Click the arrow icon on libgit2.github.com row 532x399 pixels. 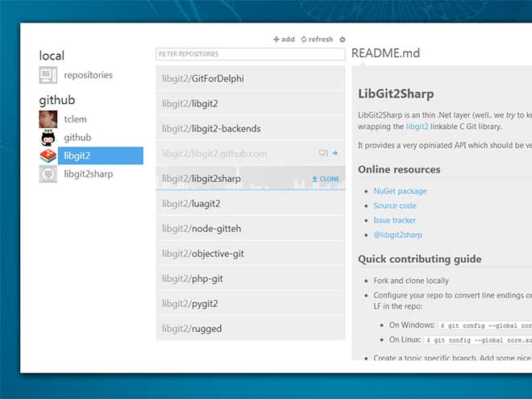point(335,153)
